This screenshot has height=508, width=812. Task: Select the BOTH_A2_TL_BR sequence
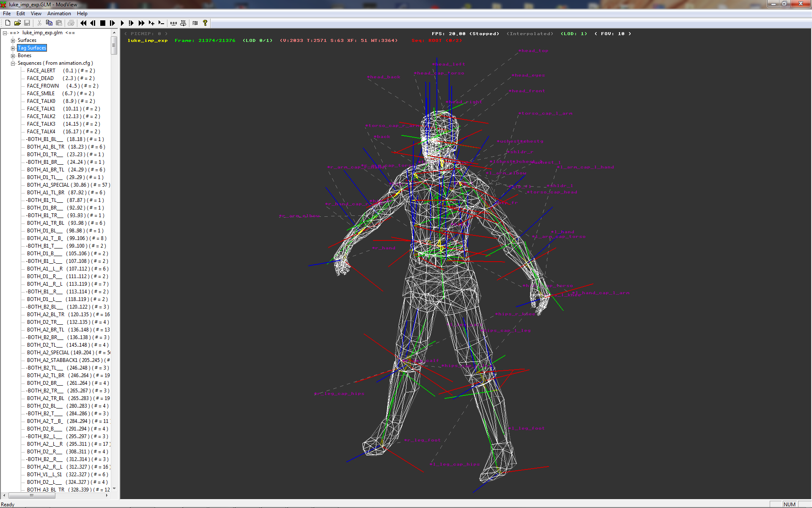click(68, 375)
